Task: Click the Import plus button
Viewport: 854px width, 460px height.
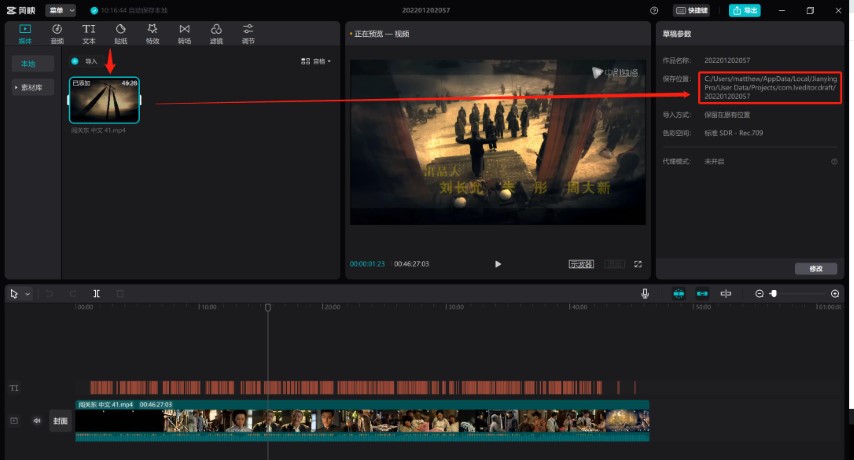Action: pyautogui.click(x=75, y=61)
